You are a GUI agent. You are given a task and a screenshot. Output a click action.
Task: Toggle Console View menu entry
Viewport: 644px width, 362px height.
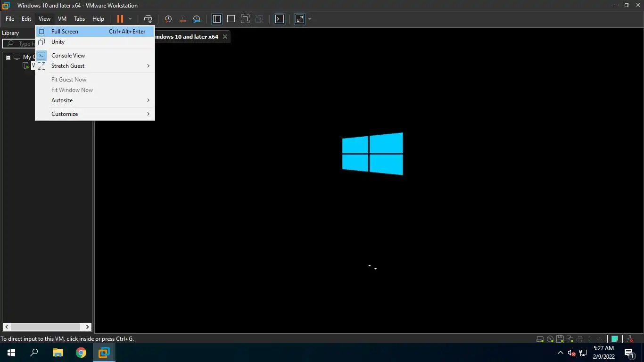95,56
